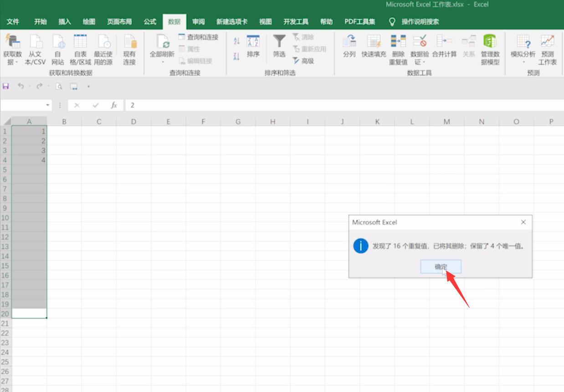Toggle the 筛选 (Filter) funnel

coord(279,46)
